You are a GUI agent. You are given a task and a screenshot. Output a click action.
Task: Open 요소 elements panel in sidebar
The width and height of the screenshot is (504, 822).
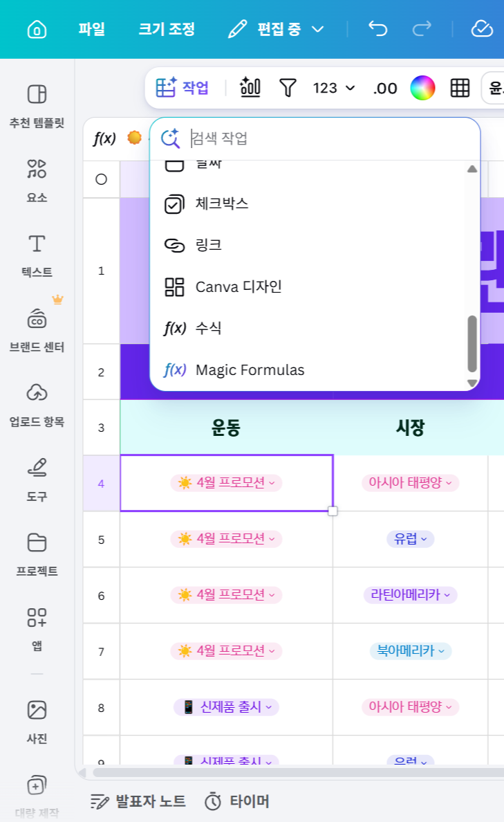coord(37,181)
